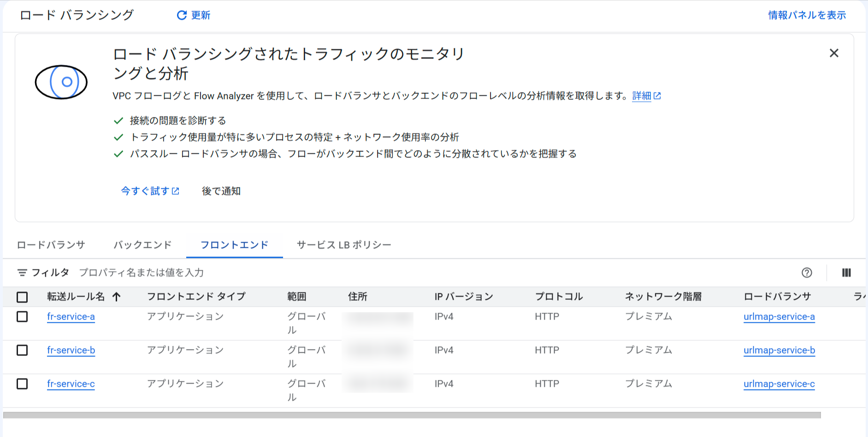Viewport: 868px width, 437px height.
Task: Open the urlmap-service-c load balancer link
Action: [x=779, y=384]
